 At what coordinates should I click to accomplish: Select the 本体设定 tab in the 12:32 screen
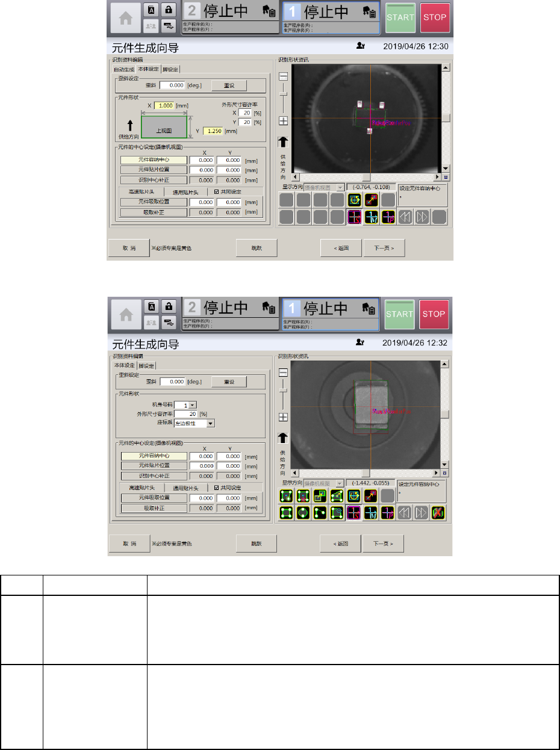pyautogui.click(x=124, y=365)
